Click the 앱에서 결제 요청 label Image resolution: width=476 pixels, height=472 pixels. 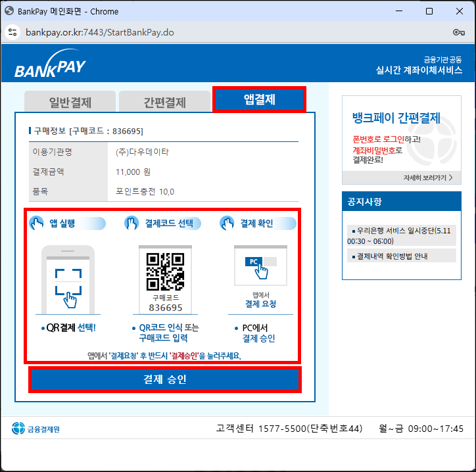(260, 300)
